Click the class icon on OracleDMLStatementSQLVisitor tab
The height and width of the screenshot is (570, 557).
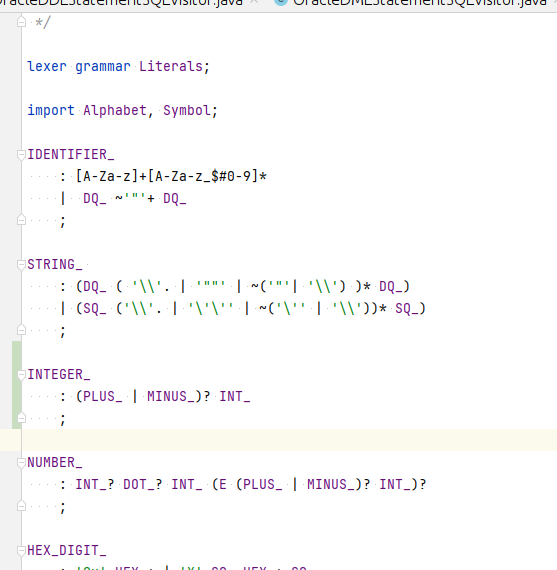pos(281,2)
